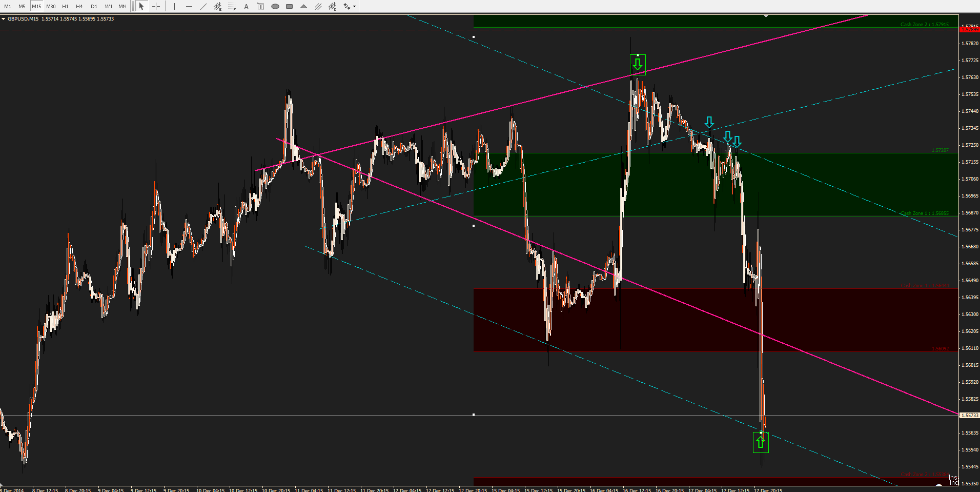Click the red 1.56092 level label
The width and height of the screenshot is (980, 492).
click(940, 349)
